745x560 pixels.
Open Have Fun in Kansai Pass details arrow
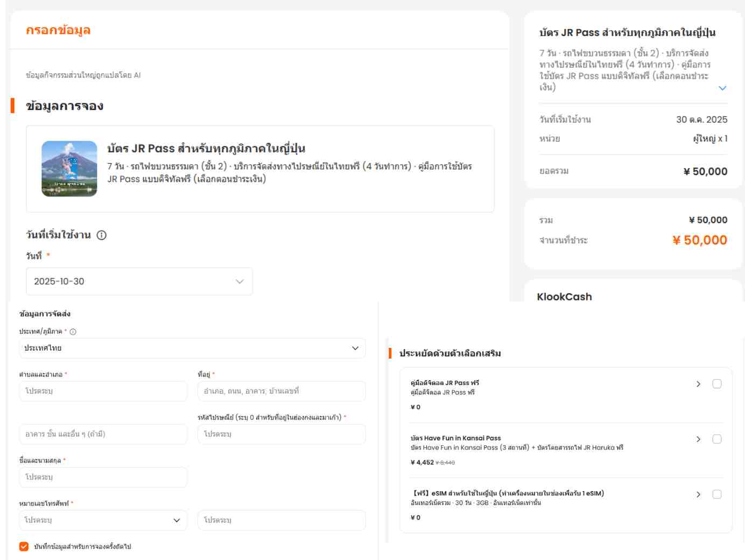(x=698, y=439)
